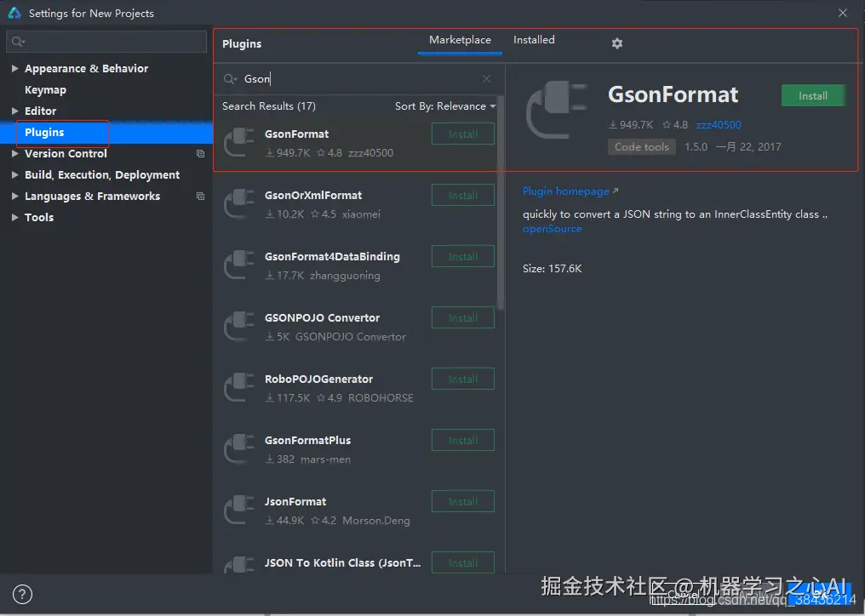Image resolution: width=865 pixels, height=616 pixels.
Task: Install the GsonFormat4DataBinding plugin
Action: pyautogui.click(x=463, y=256)
